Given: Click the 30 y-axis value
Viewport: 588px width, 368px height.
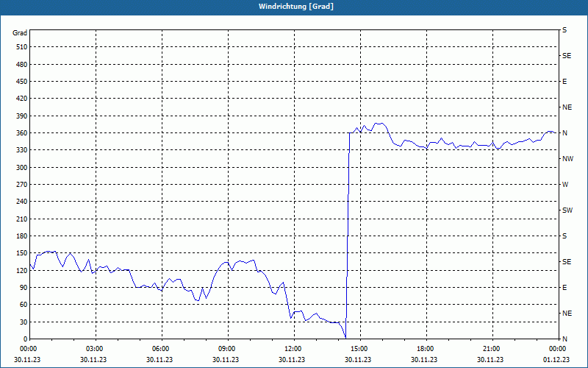Looking at the screenshot, I should pos(24,322).
